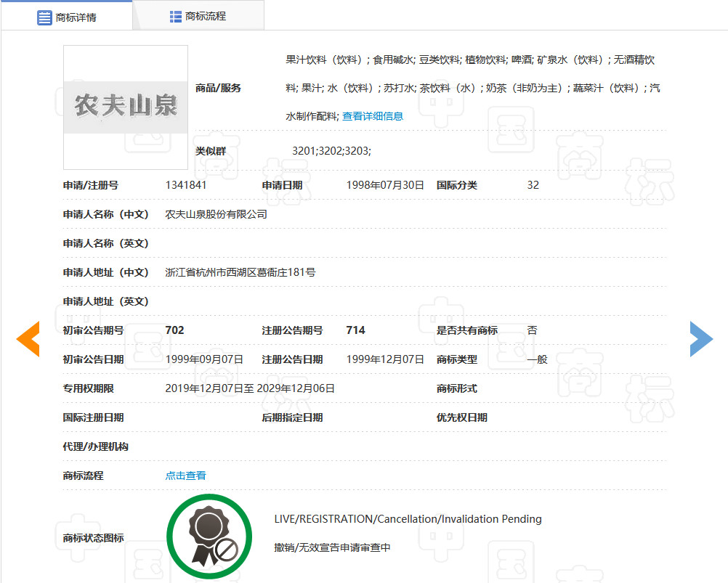
Task: Click the 申请人名称（英文） label
Action: [x=106, y=243]
